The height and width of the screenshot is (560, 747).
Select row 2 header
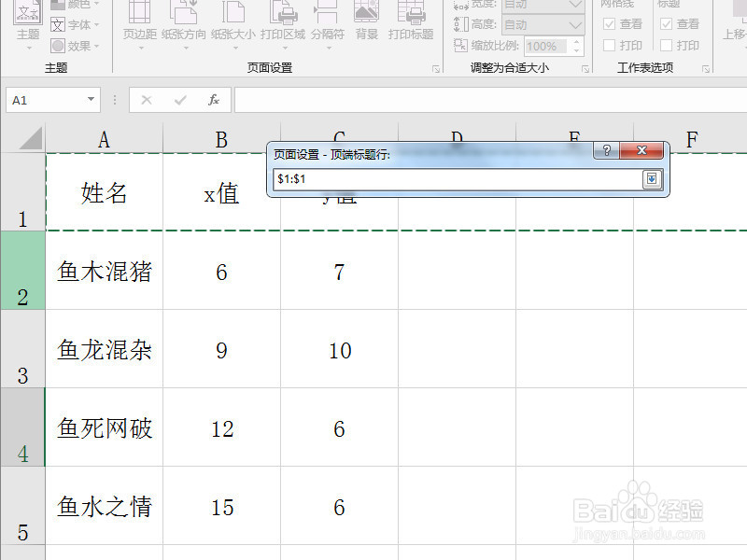[x=22, y=271]
